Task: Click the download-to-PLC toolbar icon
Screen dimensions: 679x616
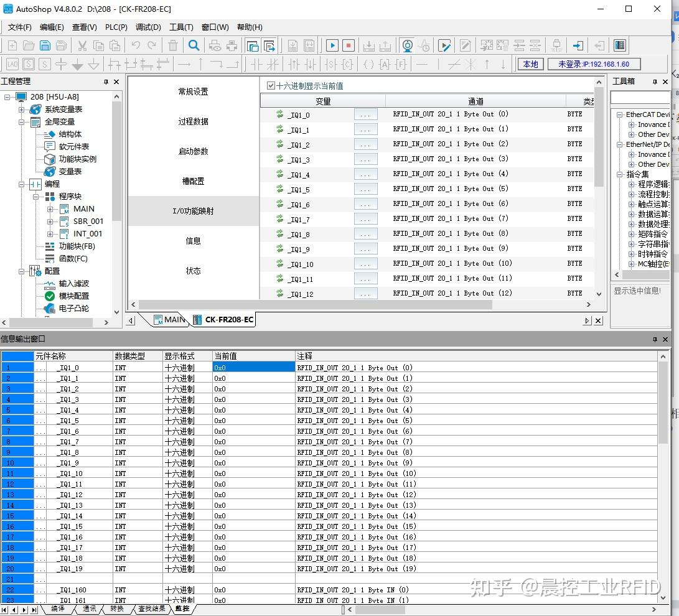Action: (368, 45)
